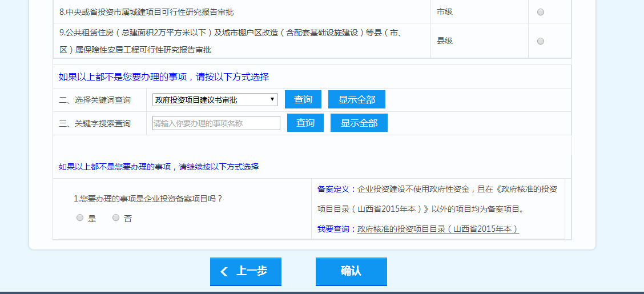The width and height of the screenshot is (644, 294).
Task: Select radio button for item 9 县级 row
Action: (541, 41)
